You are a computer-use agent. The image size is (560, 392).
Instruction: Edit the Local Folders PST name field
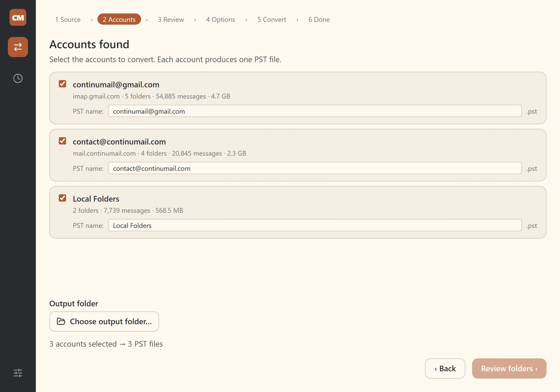[315, 225]
